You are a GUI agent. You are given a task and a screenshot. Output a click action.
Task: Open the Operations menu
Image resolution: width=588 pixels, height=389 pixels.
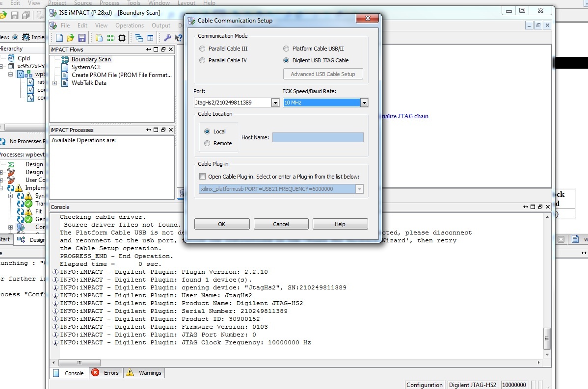coord(130,26)
